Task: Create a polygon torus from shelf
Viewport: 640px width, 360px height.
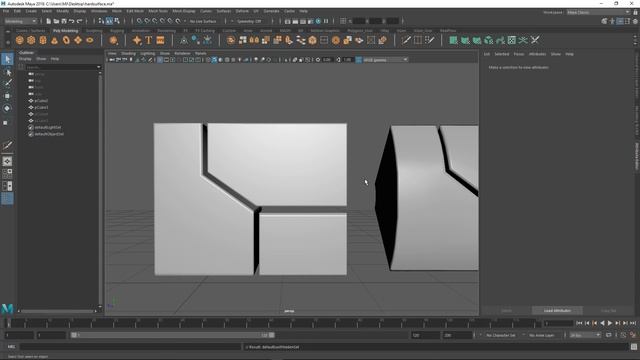Action: 66,40
